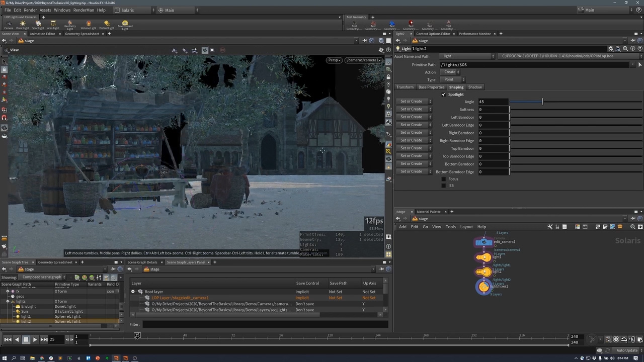
Task: Select the Camera shelf tool
Action: [9, 25]
